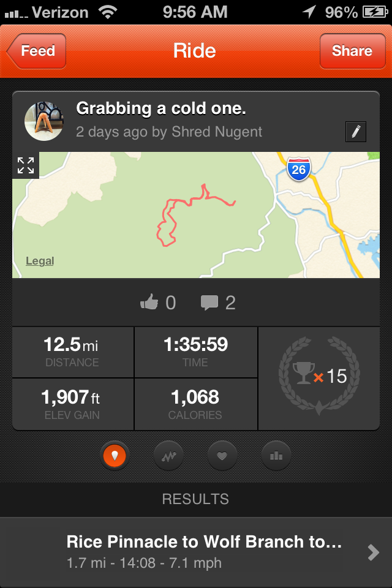Open comments via speech bubble icon
The width and height of the screenshot is (392, 588).
pyautogui.click(x=209, y=303)
